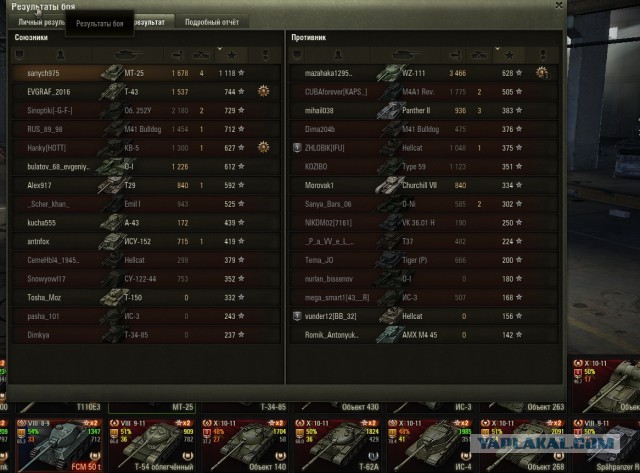Select player kucha555 row

click(x=146, y=223)
